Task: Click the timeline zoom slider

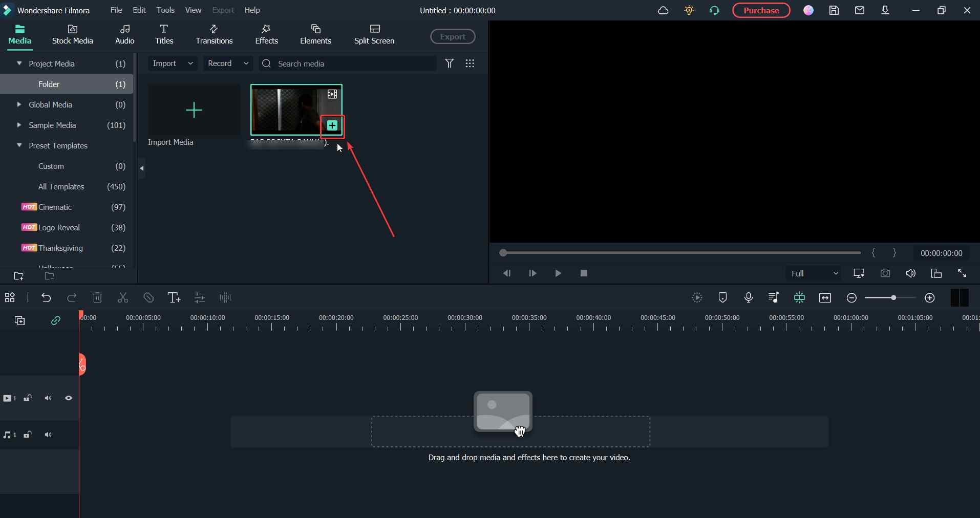Action: pyautogui.click(x=891, y=298)
